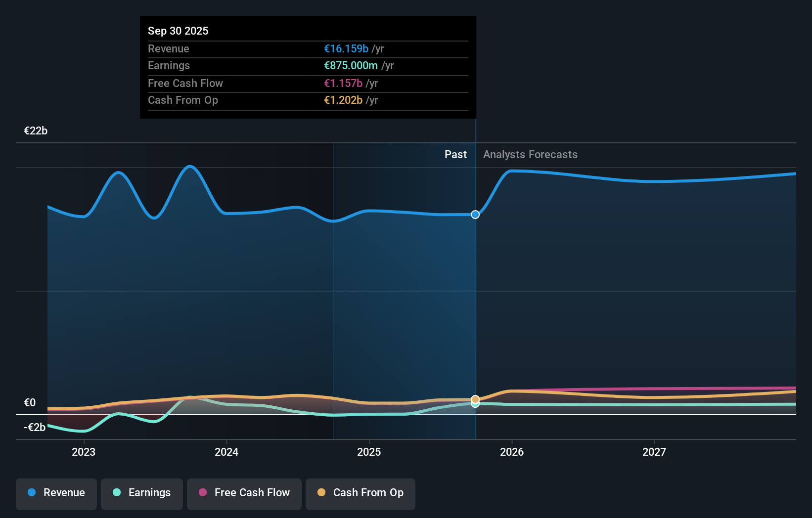812x518 pixels.
Task: Expand the Cash From Op legend entry
Action: coord(361,493)
